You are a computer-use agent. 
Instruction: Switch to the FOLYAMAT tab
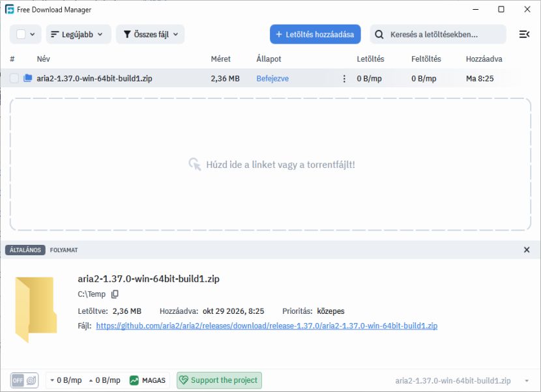click(x=64, y=250)
